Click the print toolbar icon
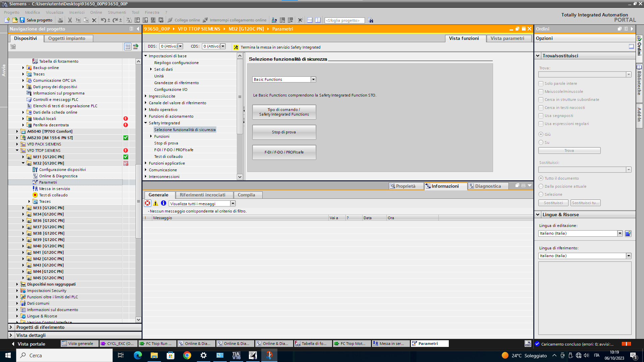Image resolution: width=644 pixels, height=362 pixels. tap(60, 20)
